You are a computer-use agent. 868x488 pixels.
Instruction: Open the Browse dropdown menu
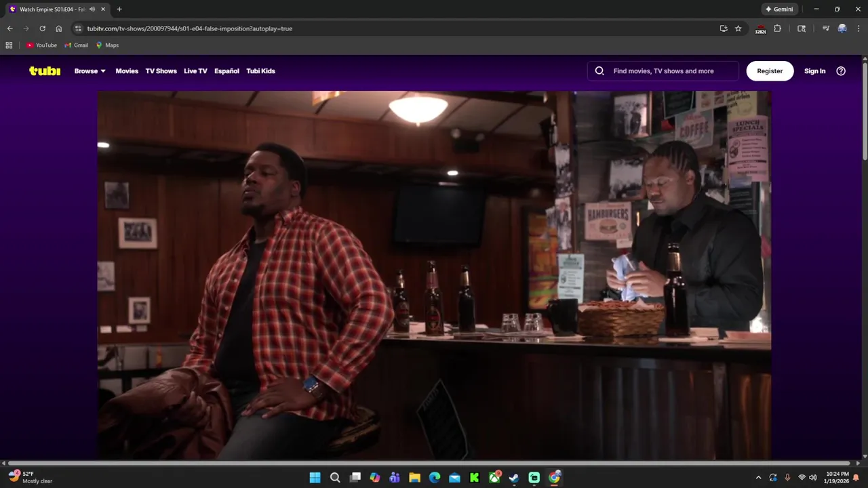coord(90,70)
